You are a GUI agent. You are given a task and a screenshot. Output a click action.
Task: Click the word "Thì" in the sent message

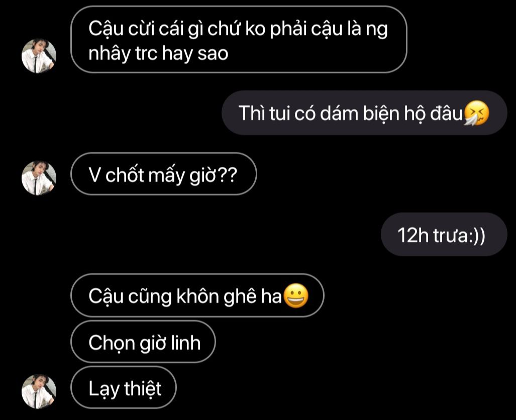click(x=252, y=113)
